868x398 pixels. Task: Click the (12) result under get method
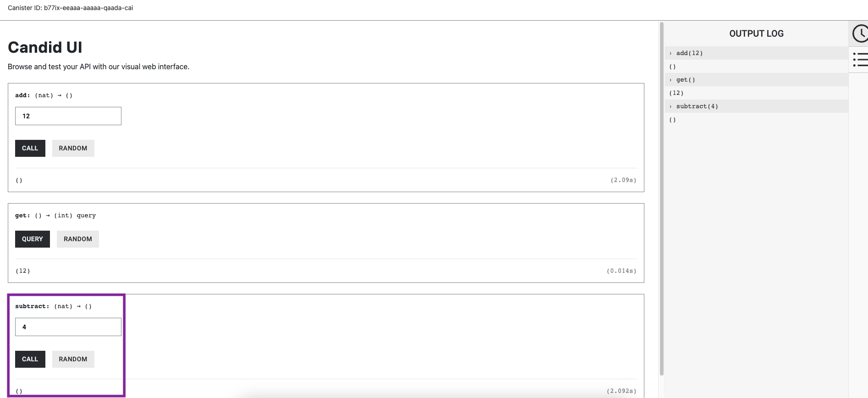click(23, 271)
